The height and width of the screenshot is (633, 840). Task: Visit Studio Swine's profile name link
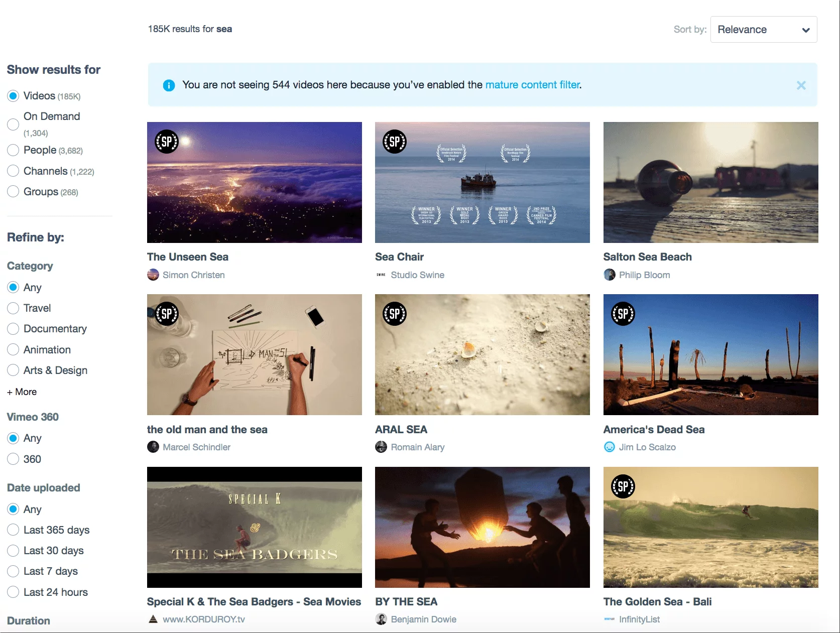pos(418,275)
